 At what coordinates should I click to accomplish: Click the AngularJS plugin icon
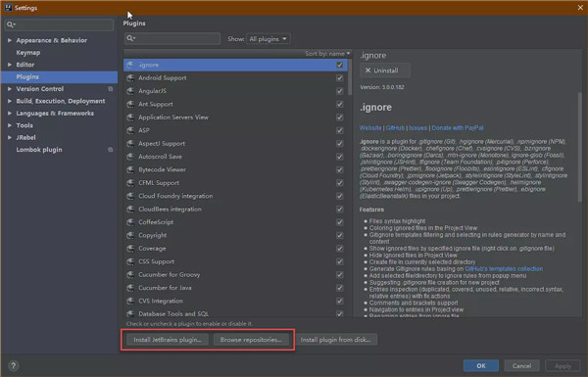(x=130, y=91)
